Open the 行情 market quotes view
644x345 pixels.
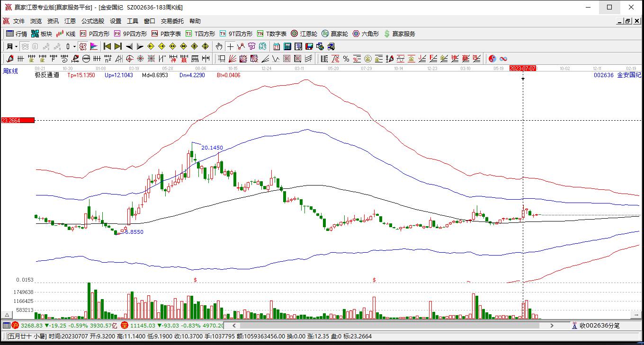17,34
